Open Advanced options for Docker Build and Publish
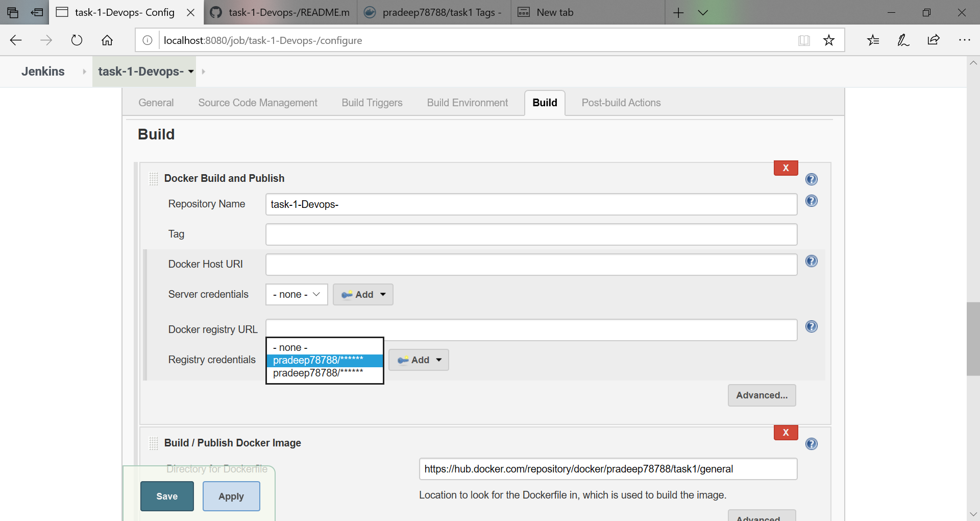The image size is (980, 521). pyautogui.click(x=762, y=395)
